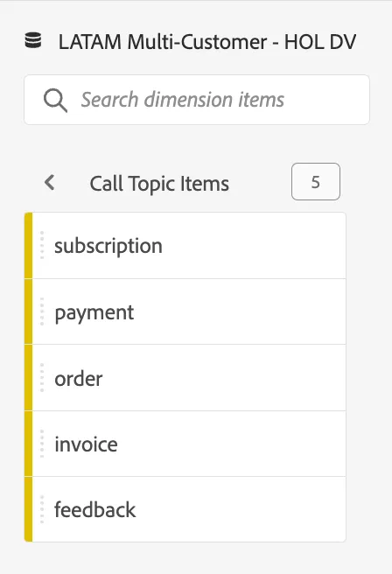Select the invoice dimension item

(185, 444)
